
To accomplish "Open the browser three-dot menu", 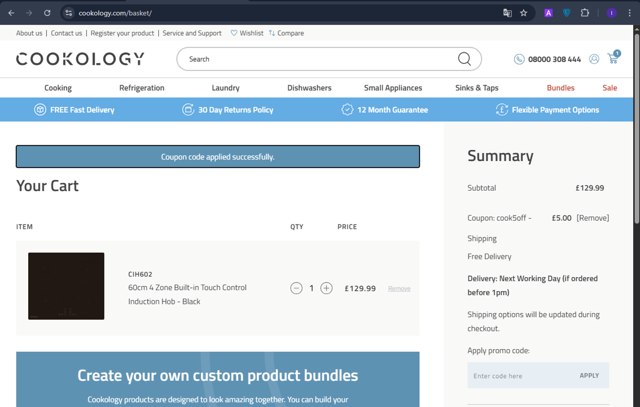I will (629, 13).
